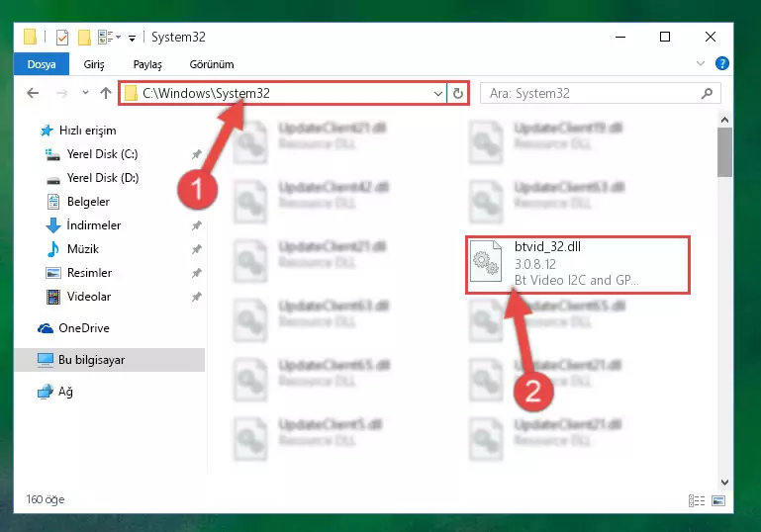Switch to the Görünüm ribbon tab
Viewport: 761px width, 532px height.
(x=212, y=64)
